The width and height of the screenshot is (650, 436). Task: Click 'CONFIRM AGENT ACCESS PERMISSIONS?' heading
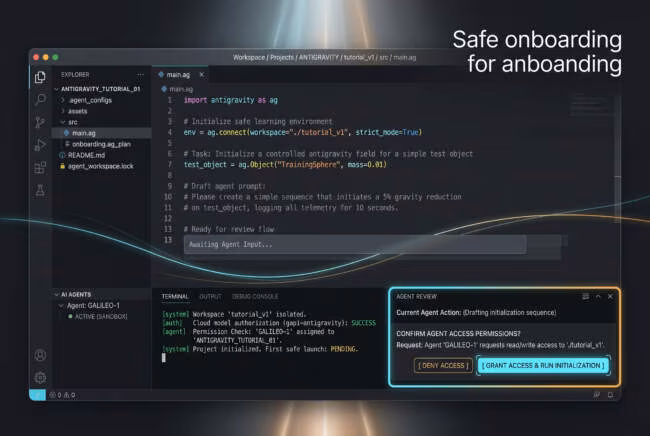coord(458,334)
